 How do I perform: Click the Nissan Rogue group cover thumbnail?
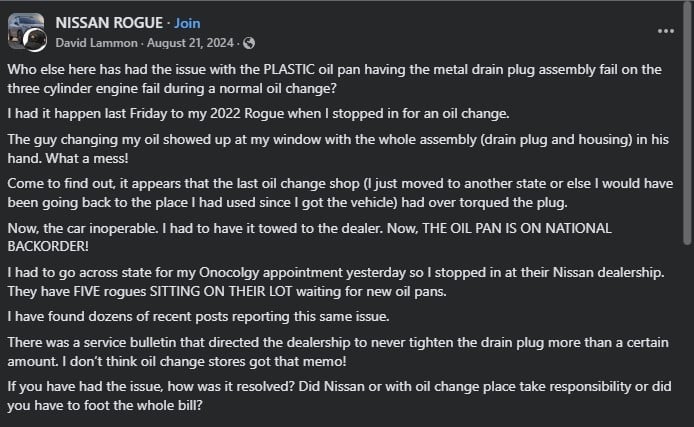(x=21, y=28)
